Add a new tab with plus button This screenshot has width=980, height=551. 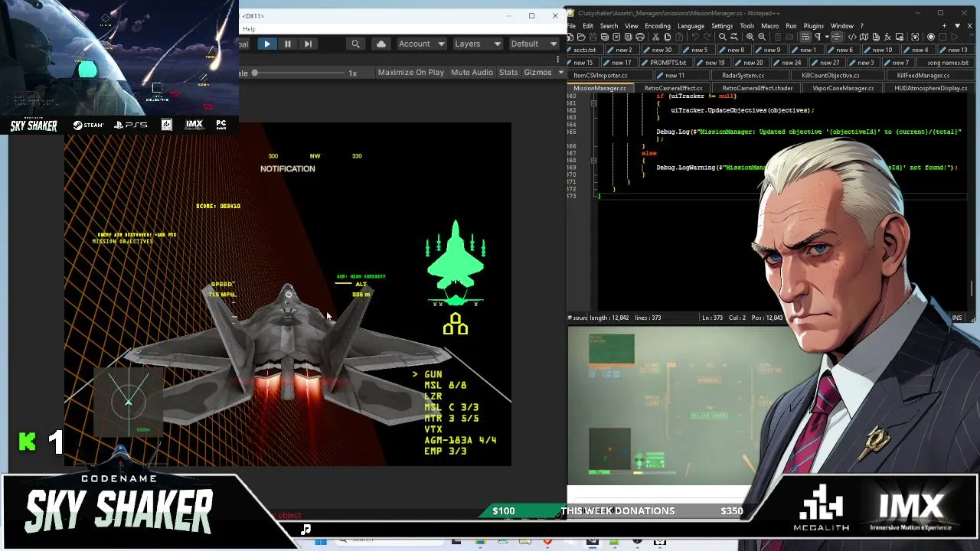(944, 26)
